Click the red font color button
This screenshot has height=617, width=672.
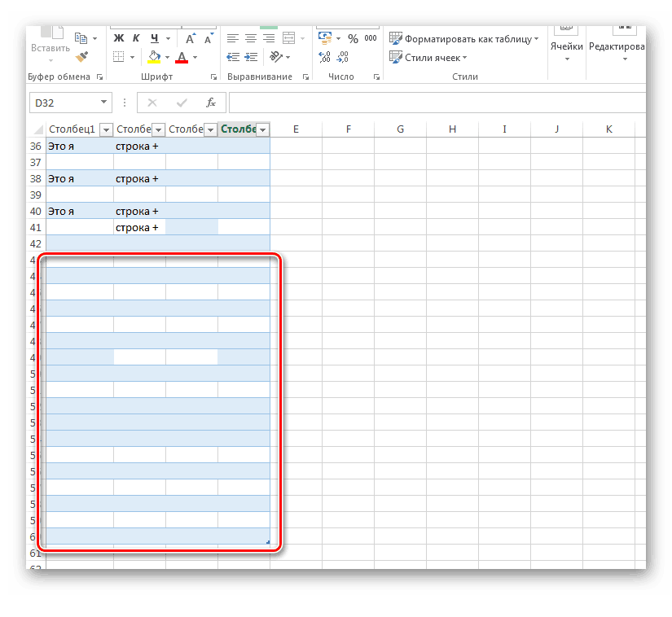click(x=181, y=57)
